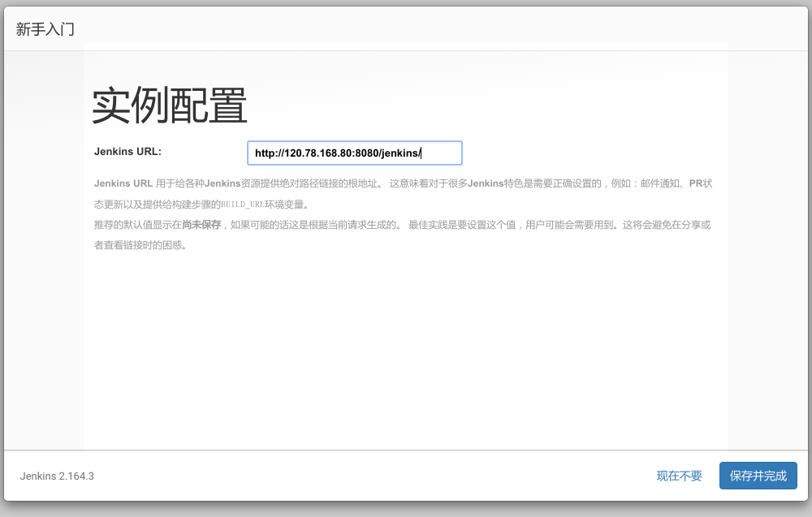Click the 'Jenkins URL:' field label

tap(127, 151)
